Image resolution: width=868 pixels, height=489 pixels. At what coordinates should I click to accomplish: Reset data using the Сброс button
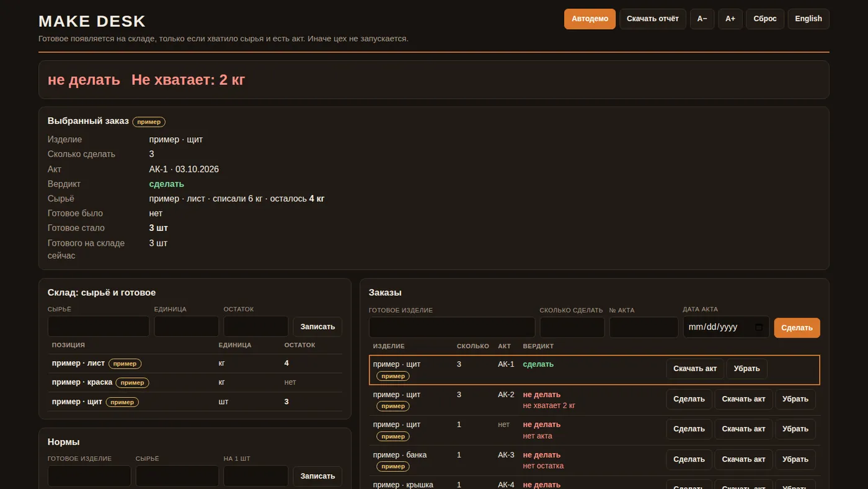pyautogui.click(x=765, y=19)
